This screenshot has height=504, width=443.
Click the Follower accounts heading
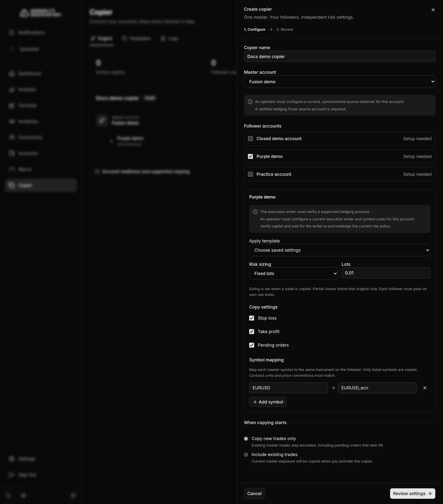click(x=263, y=126)
